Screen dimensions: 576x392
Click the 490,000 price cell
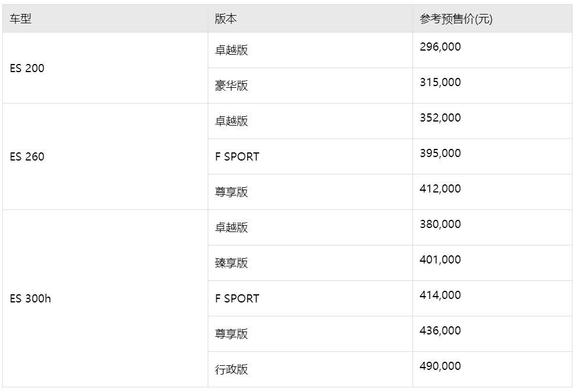coord(492,369)
